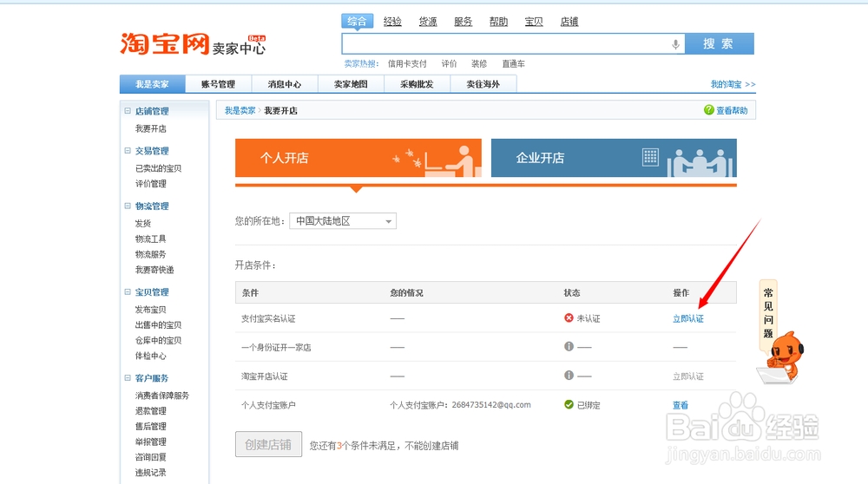Screen dimensions: 868x484
Task: Click the 创建店铺 button
Action: click(268, 444)
